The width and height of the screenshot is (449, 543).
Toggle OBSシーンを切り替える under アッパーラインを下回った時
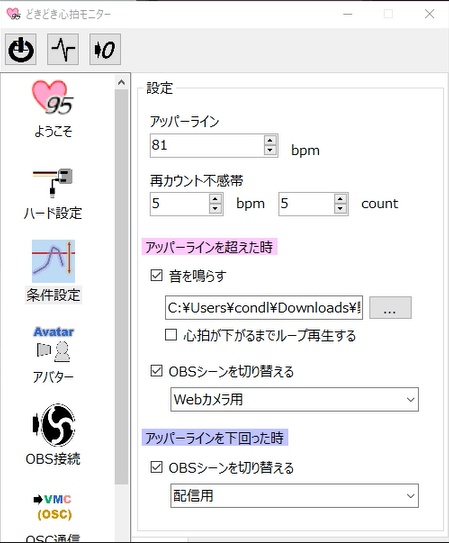tap(156, 467)
